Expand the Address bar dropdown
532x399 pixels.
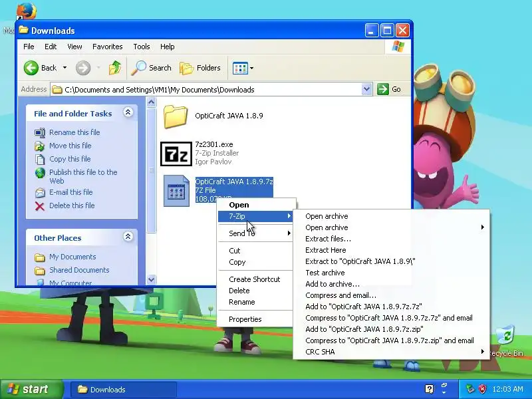tap(366, 89)
